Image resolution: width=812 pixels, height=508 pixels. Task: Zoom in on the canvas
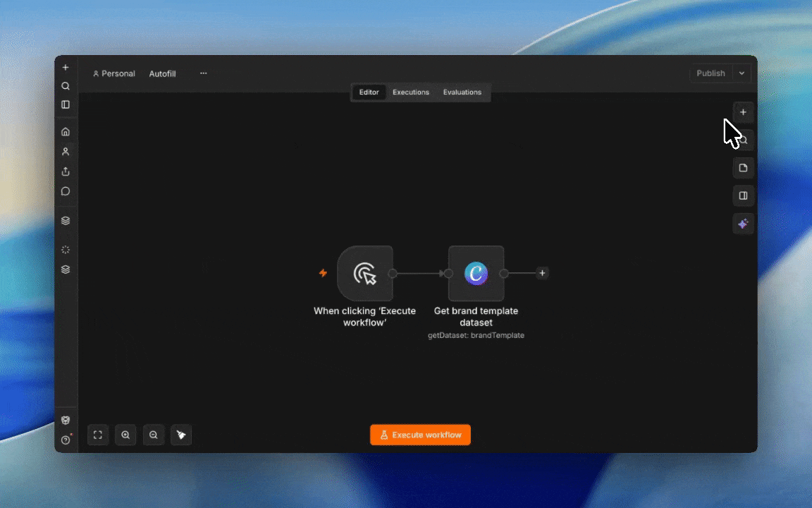(125, 435)
